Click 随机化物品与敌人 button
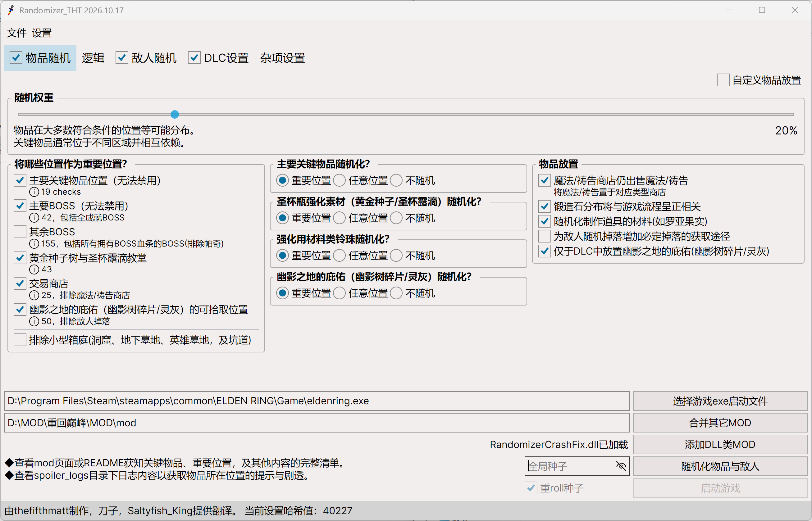 point(720,466)
